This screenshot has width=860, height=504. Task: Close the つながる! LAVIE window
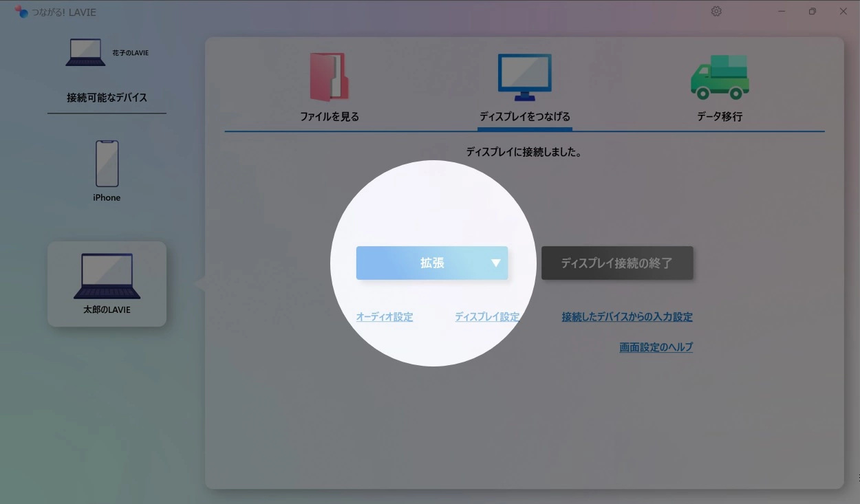843,12
